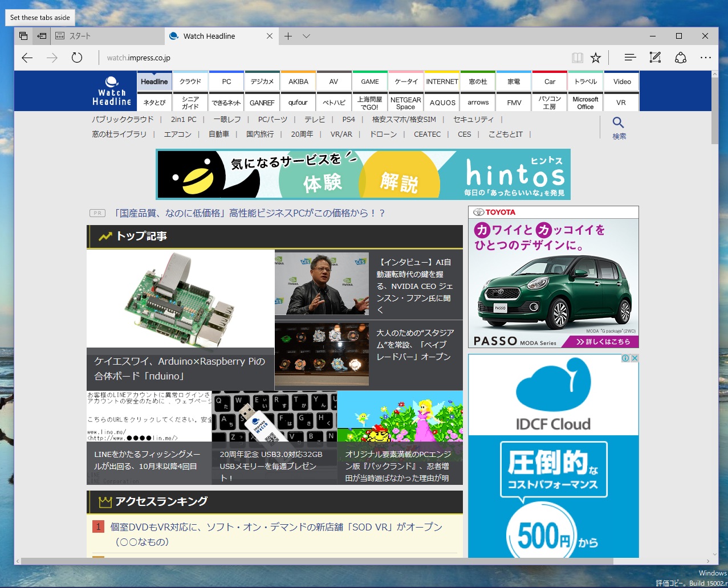Open the NETGEAR Space link
This screenshot has width=728, height=588.
[x=406, y=103]
